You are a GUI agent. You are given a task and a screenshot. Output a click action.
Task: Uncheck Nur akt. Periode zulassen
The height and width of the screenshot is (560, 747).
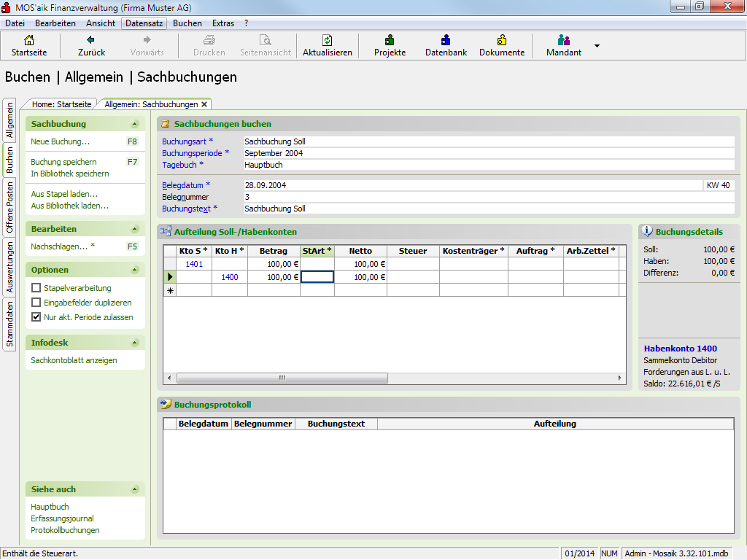[x=36, y=317]
